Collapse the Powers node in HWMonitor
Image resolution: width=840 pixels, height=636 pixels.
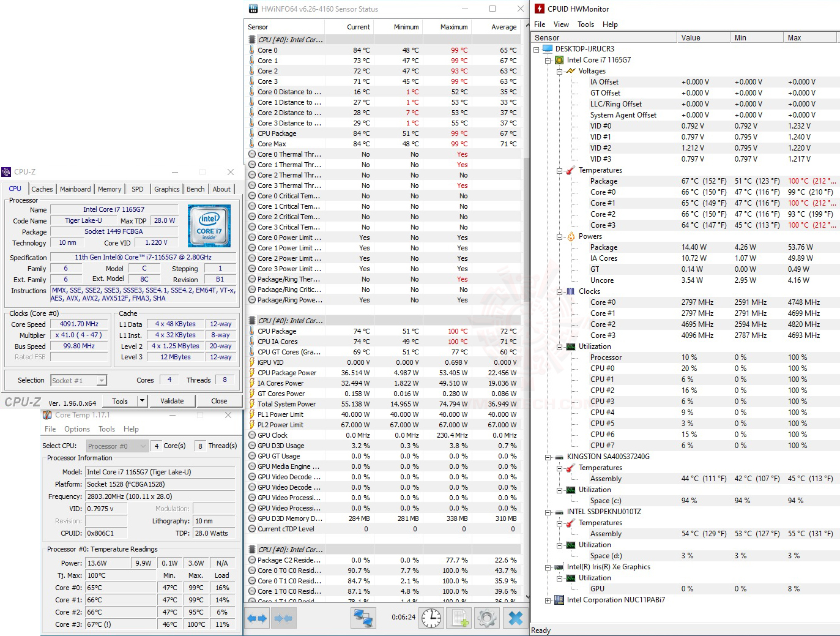[560, 236]
